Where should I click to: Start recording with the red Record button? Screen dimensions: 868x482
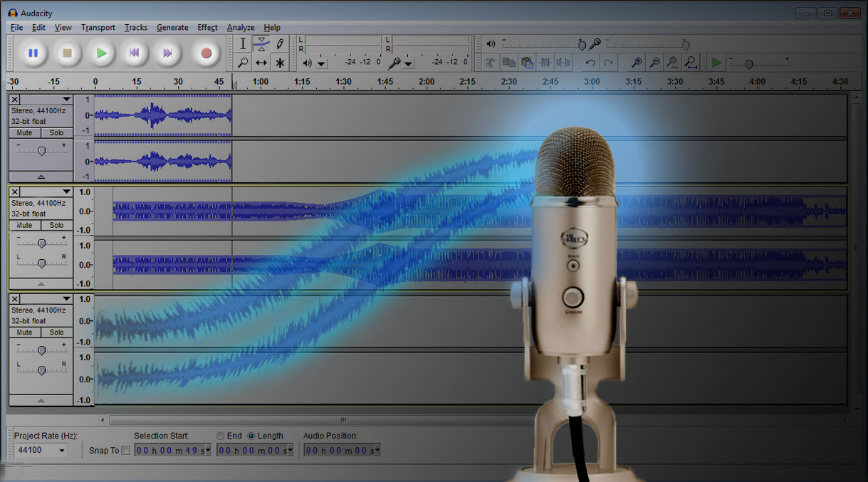point(206,53)
